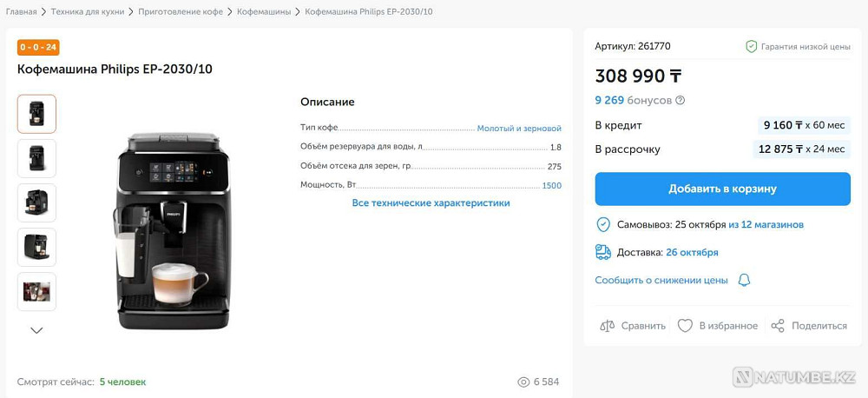
Task: Click the last breadcrumb Кофемашина Philips EP-2030/10
Action: tap(369, 11)
